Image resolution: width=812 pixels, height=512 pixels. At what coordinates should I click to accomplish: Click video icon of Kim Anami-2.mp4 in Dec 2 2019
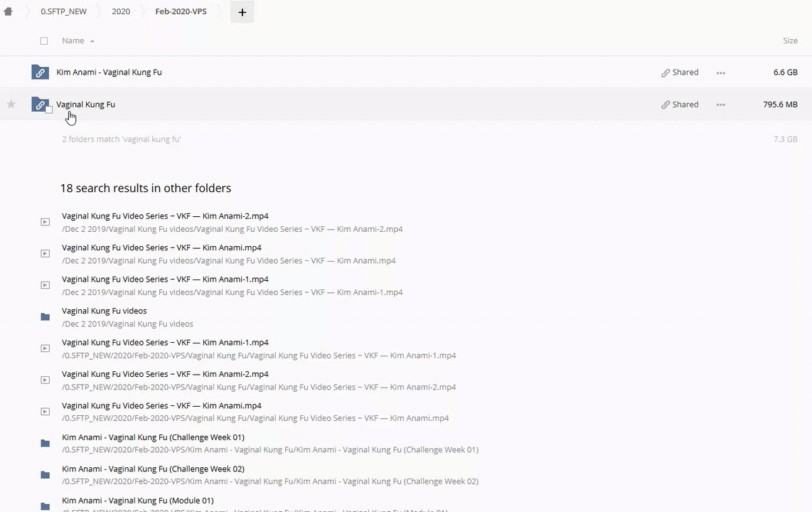click(x=45, y=222)
